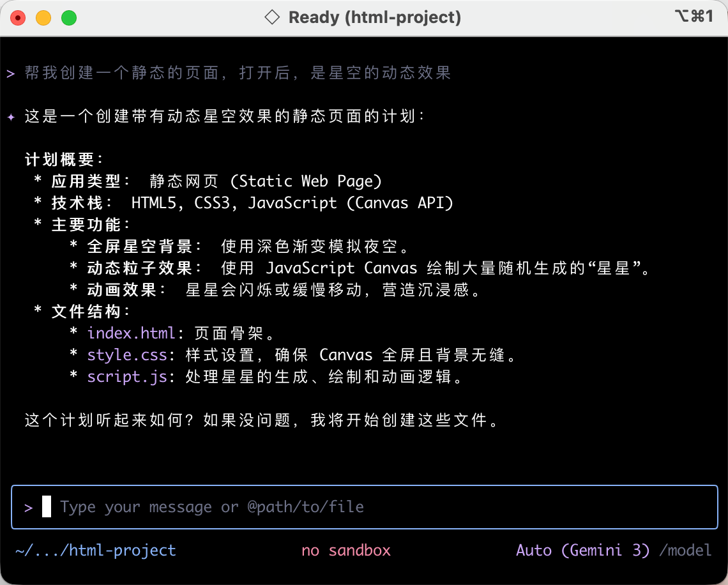Click the ~/.../html-project path in status bar

pyautogui.click(x=96, y=550)
